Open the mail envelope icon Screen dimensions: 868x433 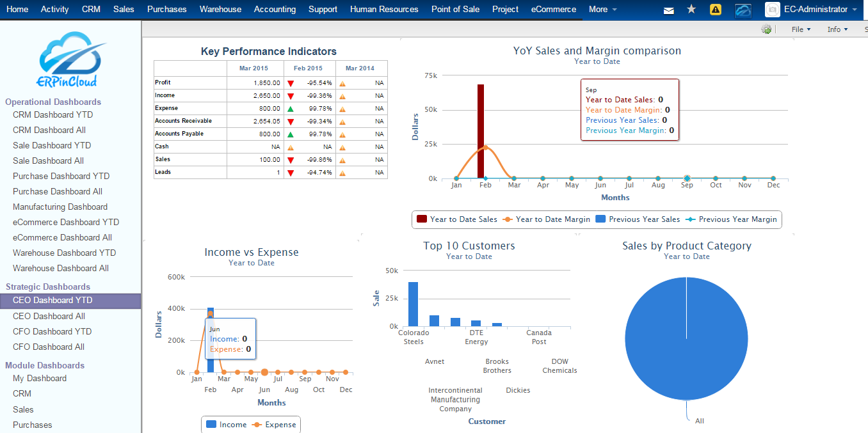coord(669,10)
